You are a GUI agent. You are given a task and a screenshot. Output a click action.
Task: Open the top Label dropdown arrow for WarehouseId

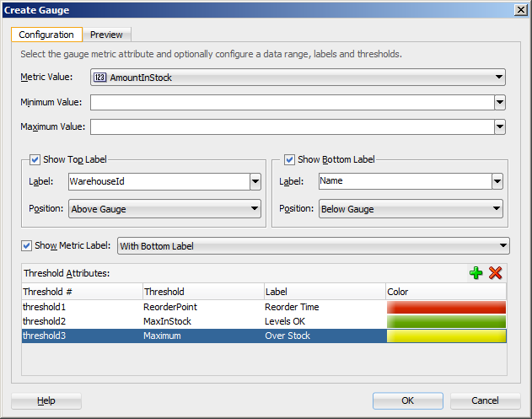click(255, 181)
